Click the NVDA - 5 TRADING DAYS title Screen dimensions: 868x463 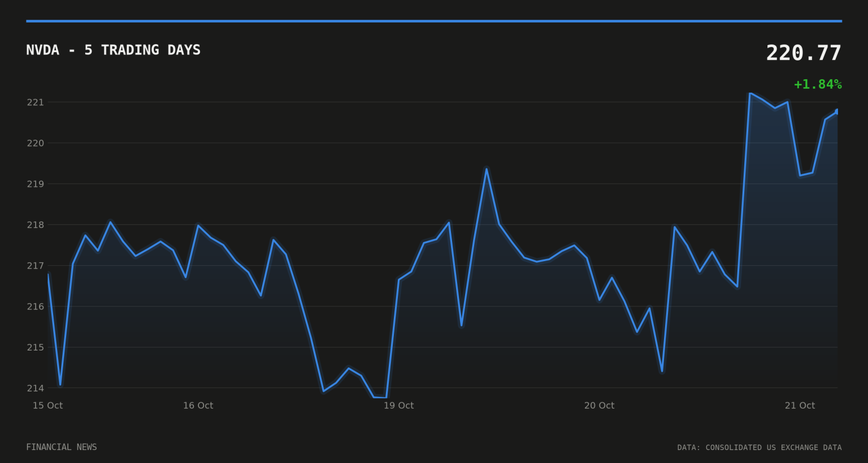113,50
